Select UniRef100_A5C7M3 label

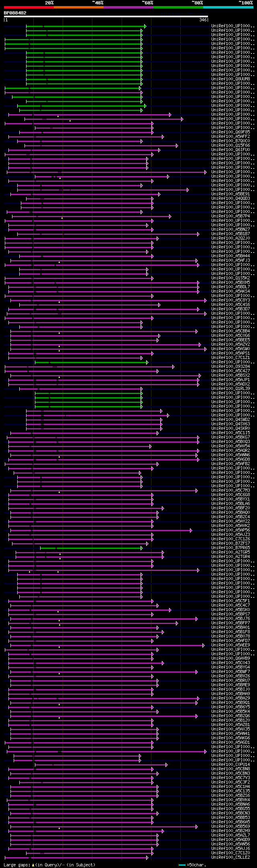point(230,490)
